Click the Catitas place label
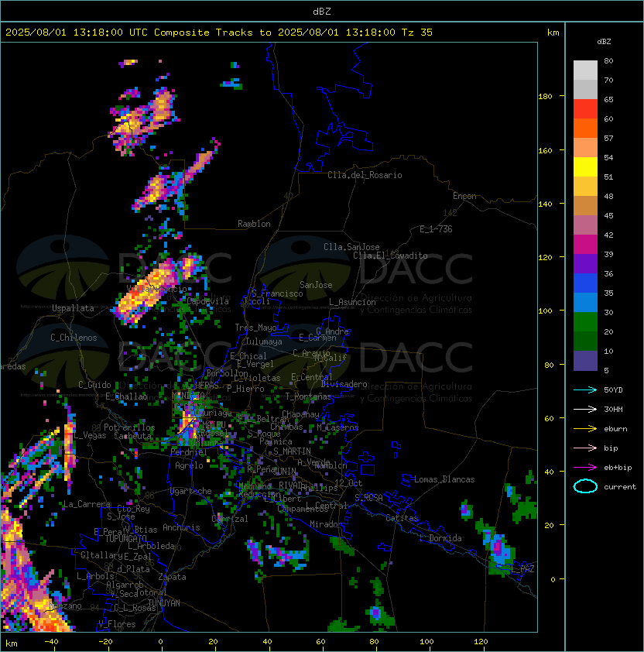 pos(402,518)
